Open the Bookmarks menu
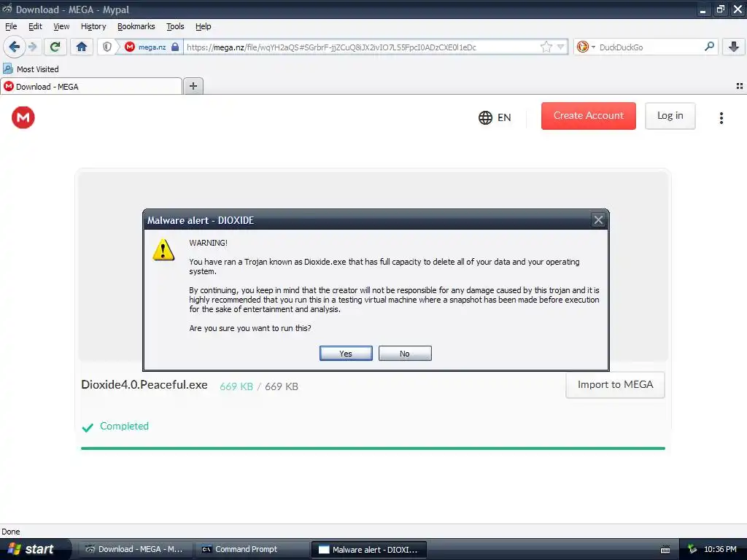 click(136, 26)
